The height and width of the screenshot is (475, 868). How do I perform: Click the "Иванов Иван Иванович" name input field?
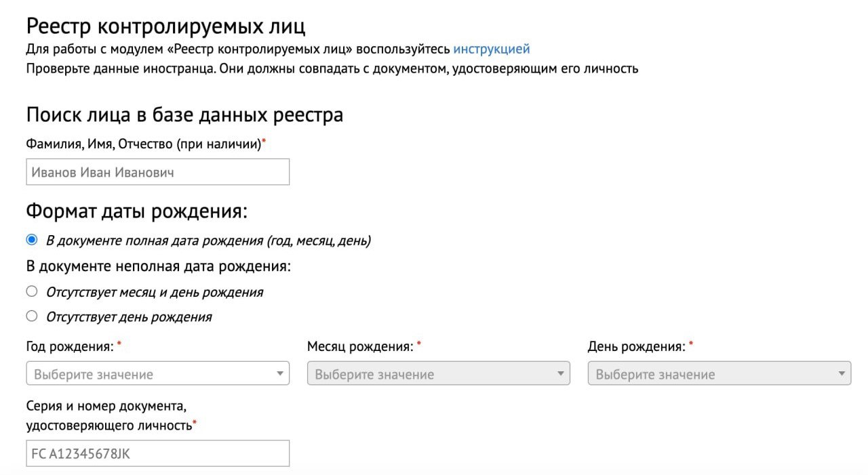[x=157, y=172]
